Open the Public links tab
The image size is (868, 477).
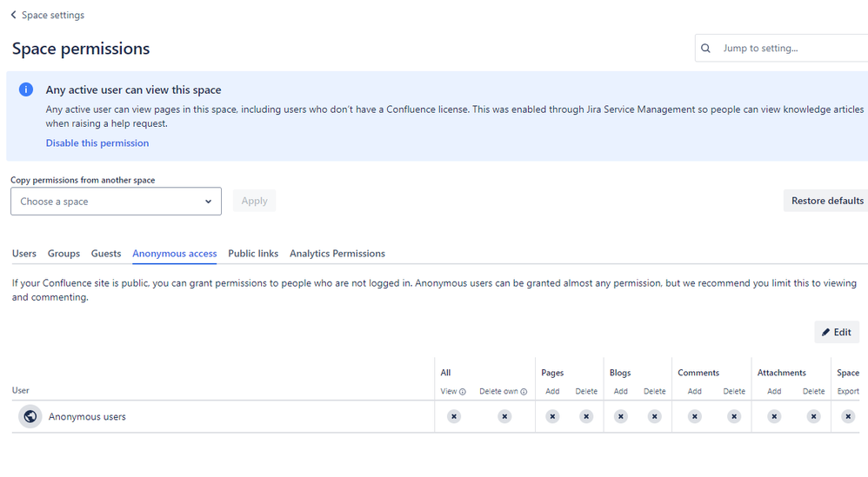point(253,253)
